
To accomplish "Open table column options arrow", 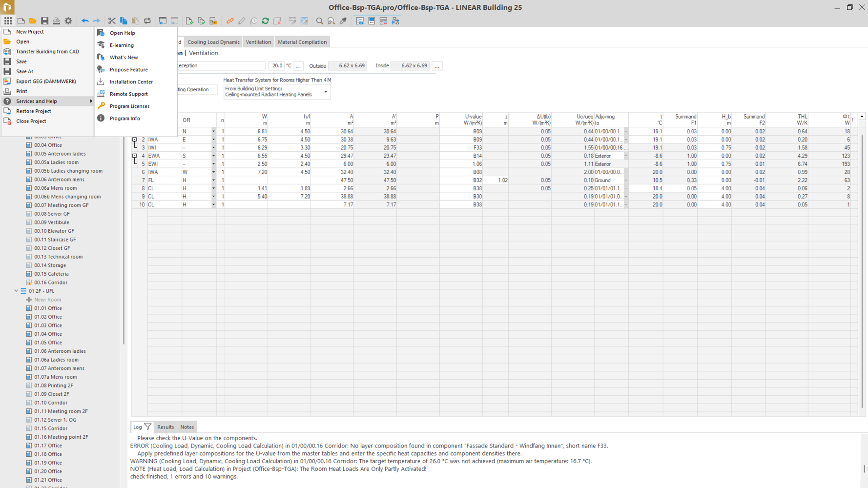I will [x=862, y=117].
